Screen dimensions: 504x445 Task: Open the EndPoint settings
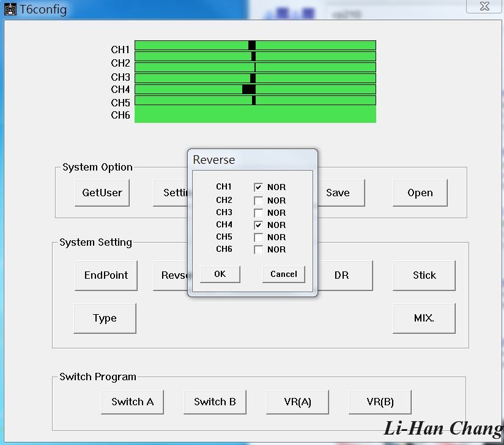point(106,275)
